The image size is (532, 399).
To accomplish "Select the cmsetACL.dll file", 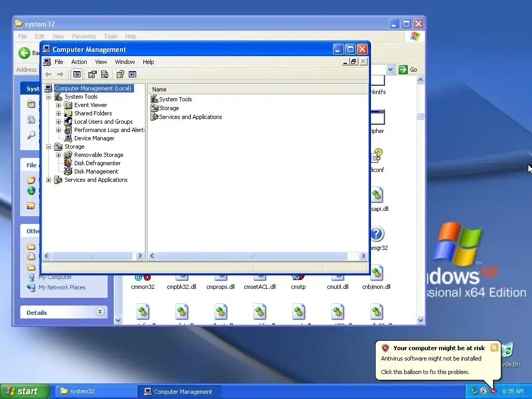I will [260, 287].
